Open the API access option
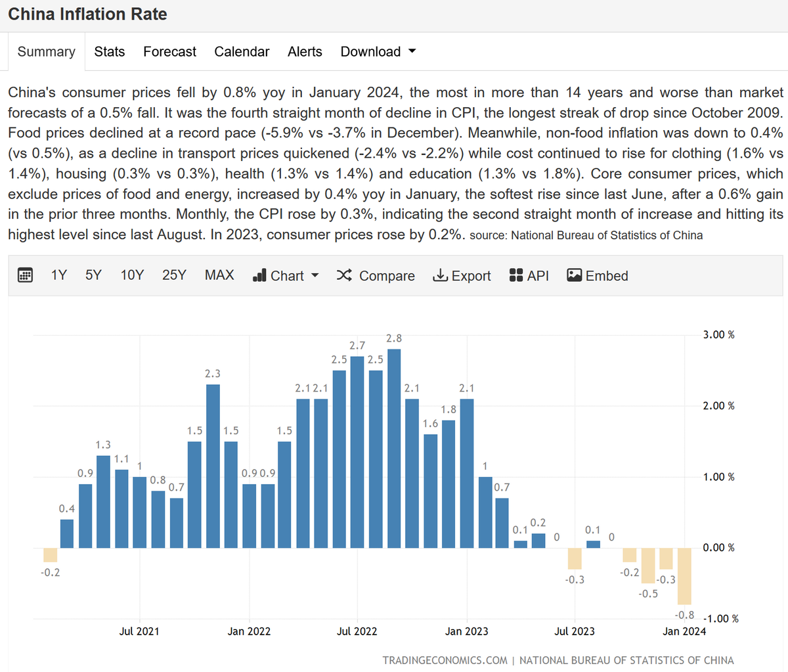 tap(529, 276)
